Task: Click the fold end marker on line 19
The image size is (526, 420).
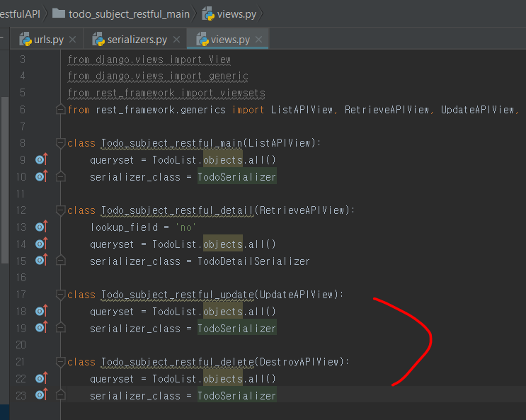Action: pos(60,328)
